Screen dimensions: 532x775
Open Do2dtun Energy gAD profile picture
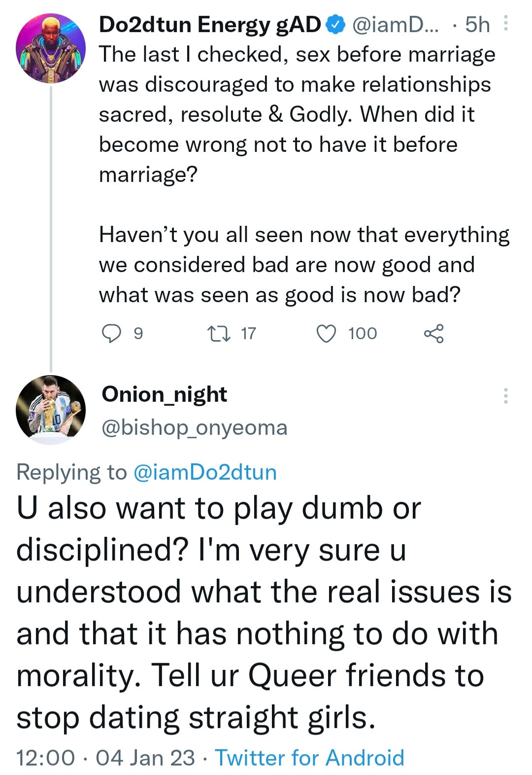[51, 48]
